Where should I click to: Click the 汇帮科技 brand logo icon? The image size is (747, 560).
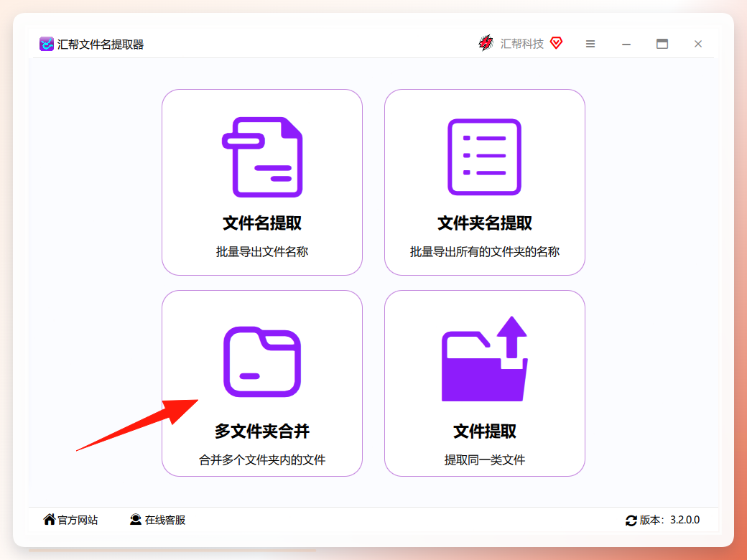pyautogui.click(x=486, y=43)
